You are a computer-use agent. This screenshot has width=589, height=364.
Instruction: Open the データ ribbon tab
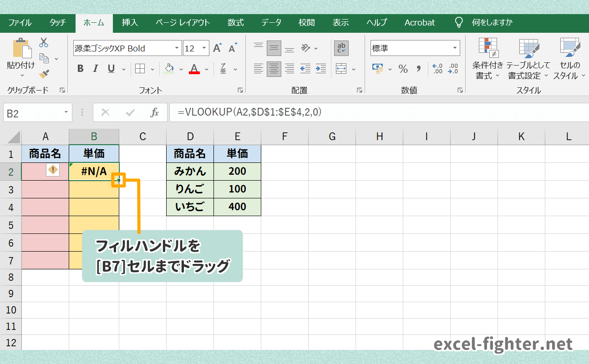pyautogui.click(x=271, y=22)
